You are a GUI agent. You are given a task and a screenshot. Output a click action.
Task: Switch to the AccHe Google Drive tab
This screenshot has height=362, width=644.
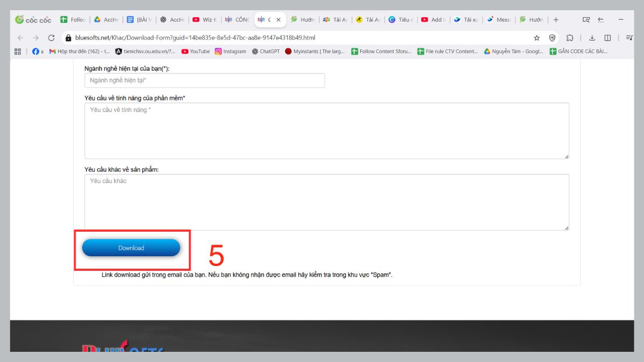tap(106, 20)
